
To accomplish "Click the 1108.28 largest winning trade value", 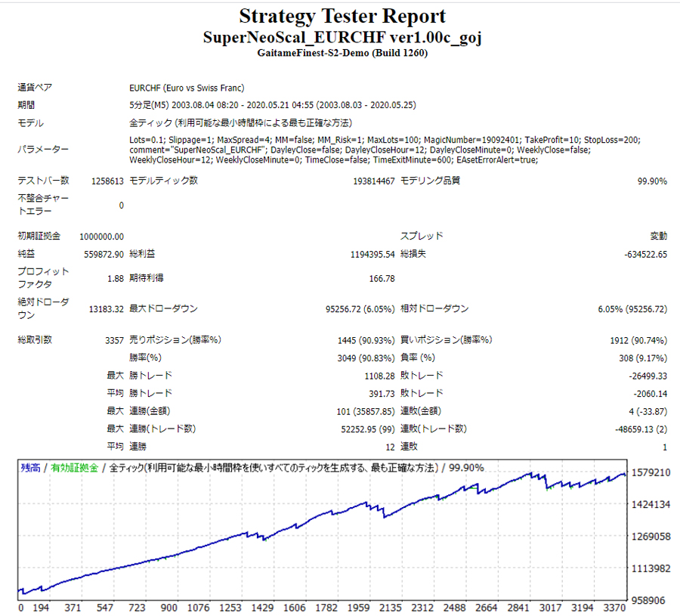I will pos(379,376).
